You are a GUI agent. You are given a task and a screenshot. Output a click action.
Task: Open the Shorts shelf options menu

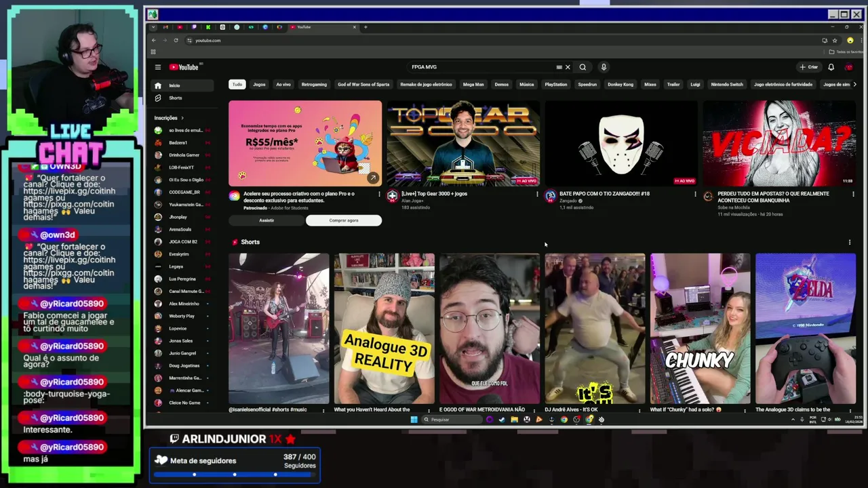click(850, 242)
